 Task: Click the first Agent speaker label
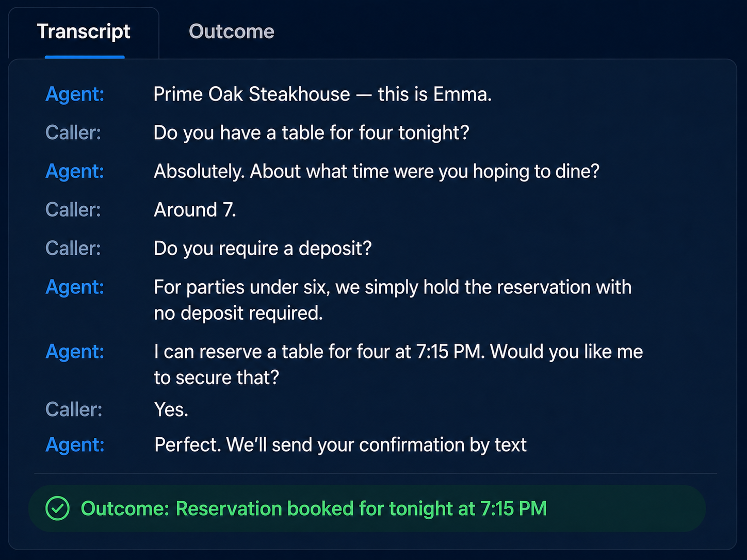click(x=75, y=94)
